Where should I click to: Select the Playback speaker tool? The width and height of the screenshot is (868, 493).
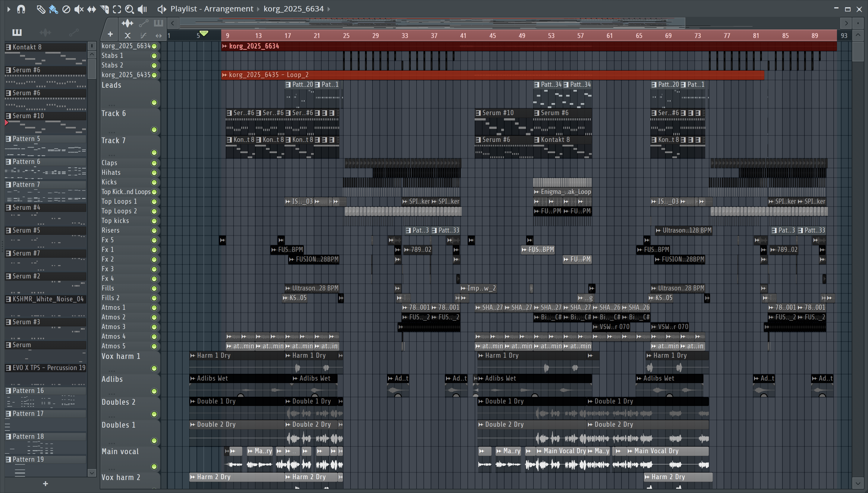pyautogui.click(x=143, y=9)
